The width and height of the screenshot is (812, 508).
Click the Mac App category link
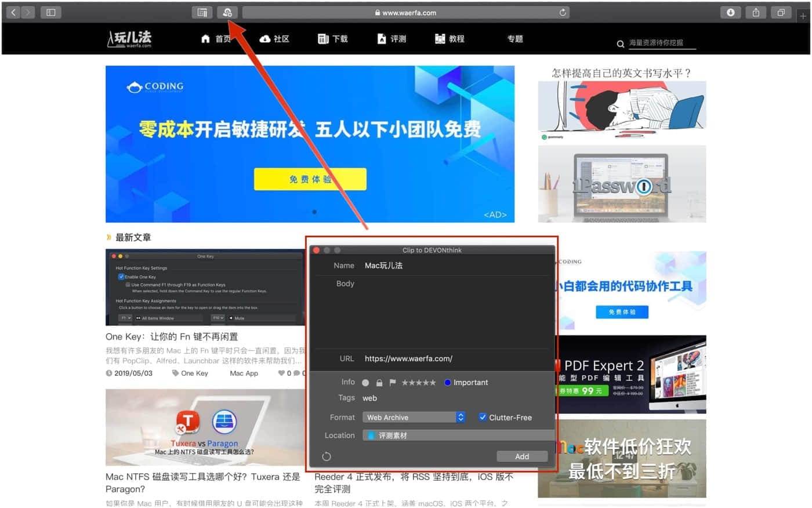coord(244,373)
